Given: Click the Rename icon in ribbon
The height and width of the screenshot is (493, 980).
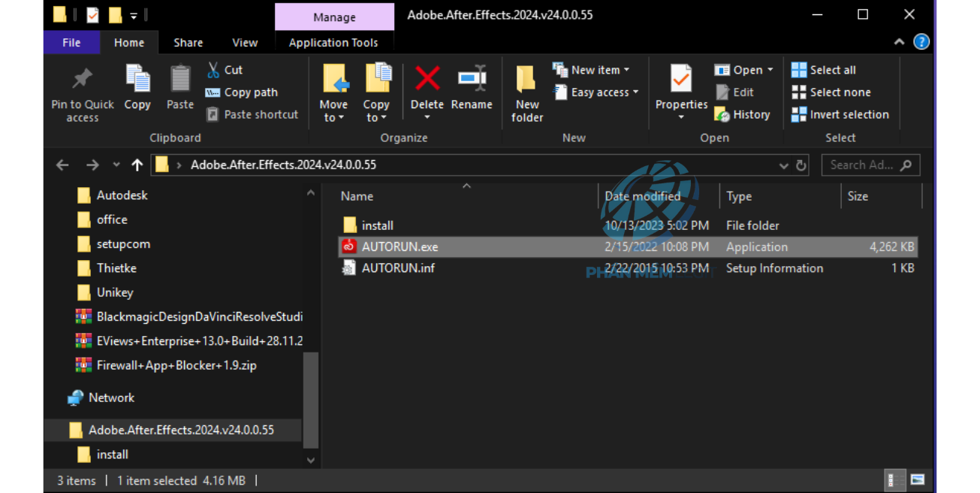Looking at the screenshot, I should [472, 79].
